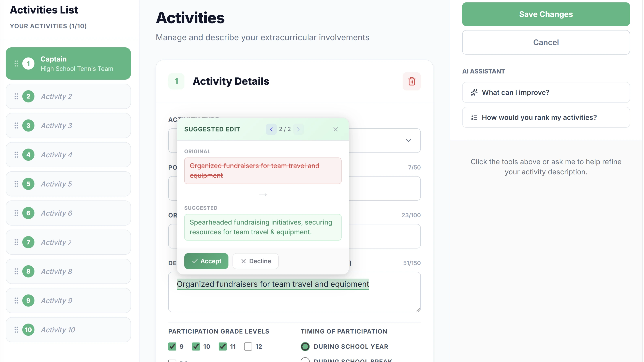
Task: Uncheck grade 11 checkbox
Action: (x=223, y=347)
